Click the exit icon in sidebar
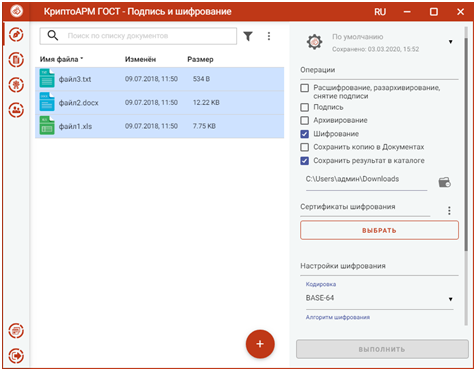The image size is (476, 371). (x=16, y=355)
